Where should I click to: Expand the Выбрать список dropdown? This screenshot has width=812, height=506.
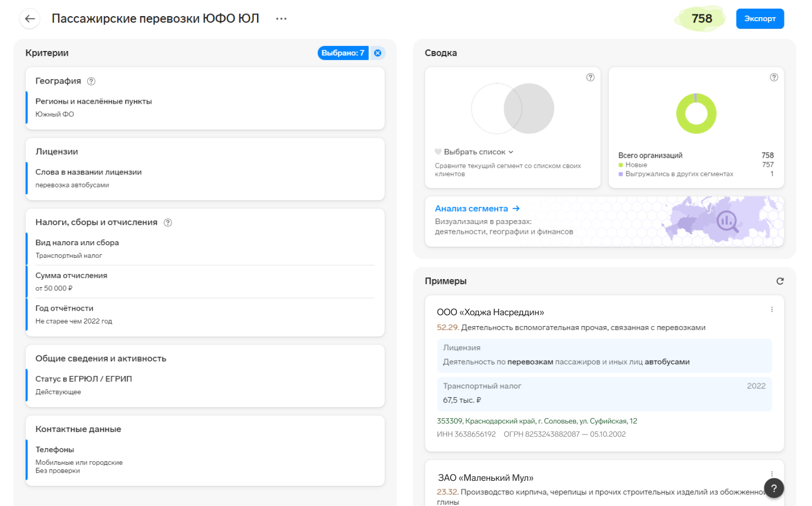click(x=479, y=152)
